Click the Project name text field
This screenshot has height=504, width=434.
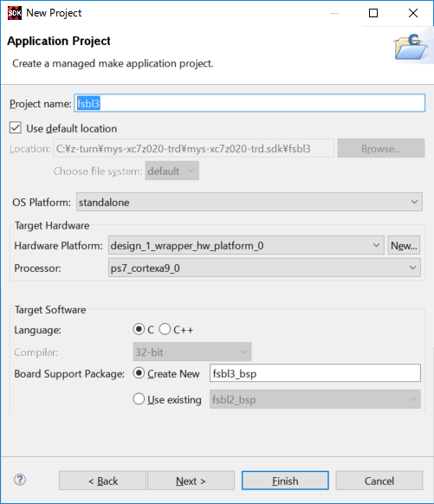(x=249, y=103)
